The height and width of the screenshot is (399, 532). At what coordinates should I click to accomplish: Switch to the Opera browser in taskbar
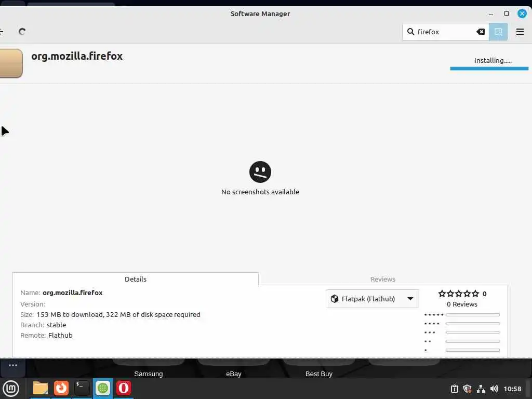124,389
